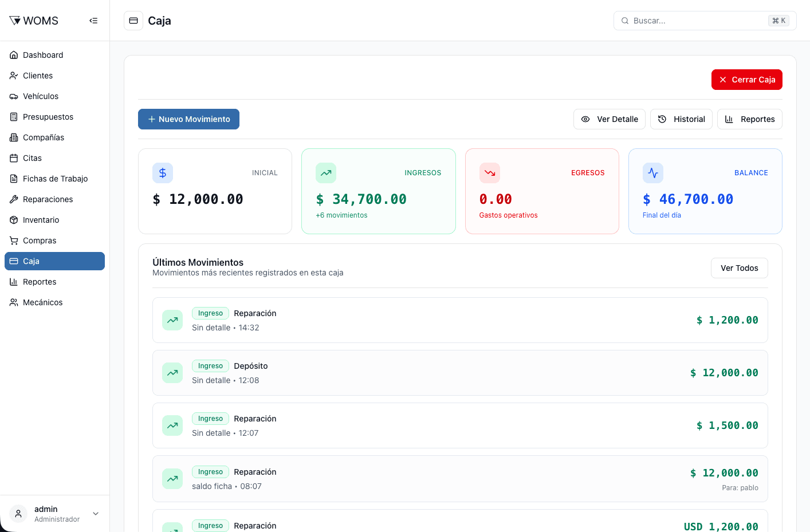Navigate to Presupuestos
Screen dimensions: 810x532
(x=54, y=117)
